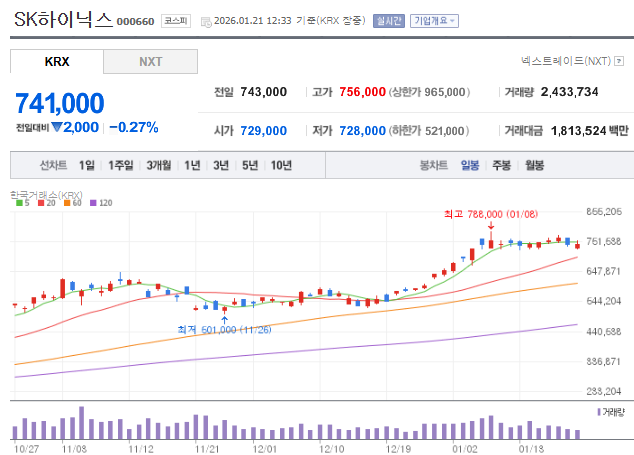This screenshot has height=455, width=634.
Task: Switch to the NXT exchange tab
Action: point(150,61)
